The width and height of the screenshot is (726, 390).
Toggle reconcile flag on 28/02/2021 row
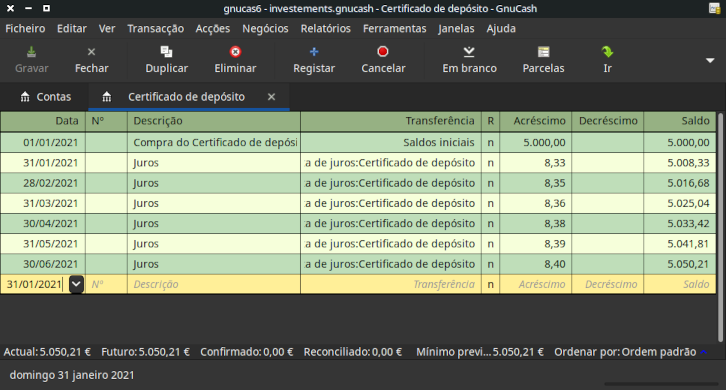pyautogui.click(x=490, y=183)
